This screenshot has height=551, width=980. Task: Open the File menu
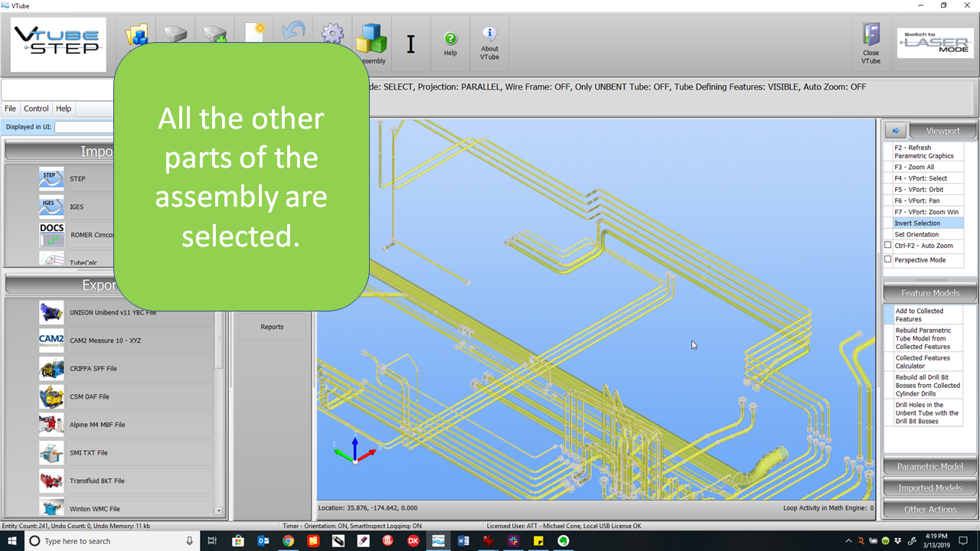[10, 109]
